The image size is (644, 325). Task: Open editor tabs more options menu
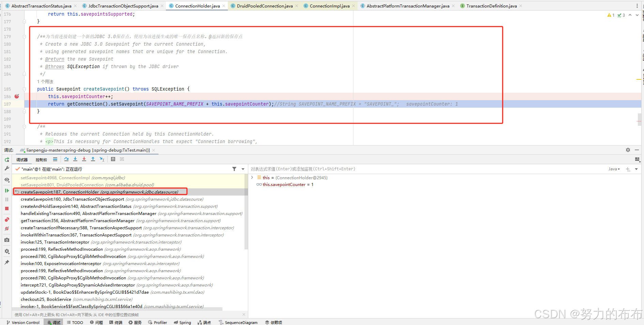(637, 6)
